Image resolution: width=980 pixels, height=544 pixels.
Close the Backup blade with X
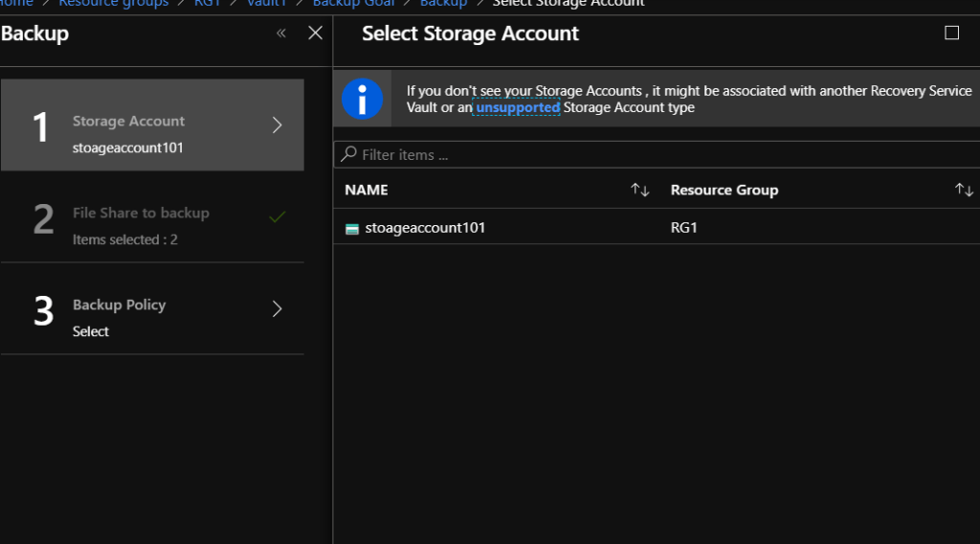(315, 34)
